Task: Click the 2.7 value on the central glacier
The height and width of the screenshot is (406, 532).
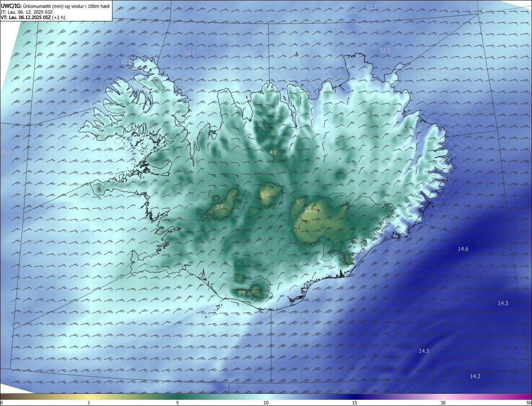Action: coord(265,196)
